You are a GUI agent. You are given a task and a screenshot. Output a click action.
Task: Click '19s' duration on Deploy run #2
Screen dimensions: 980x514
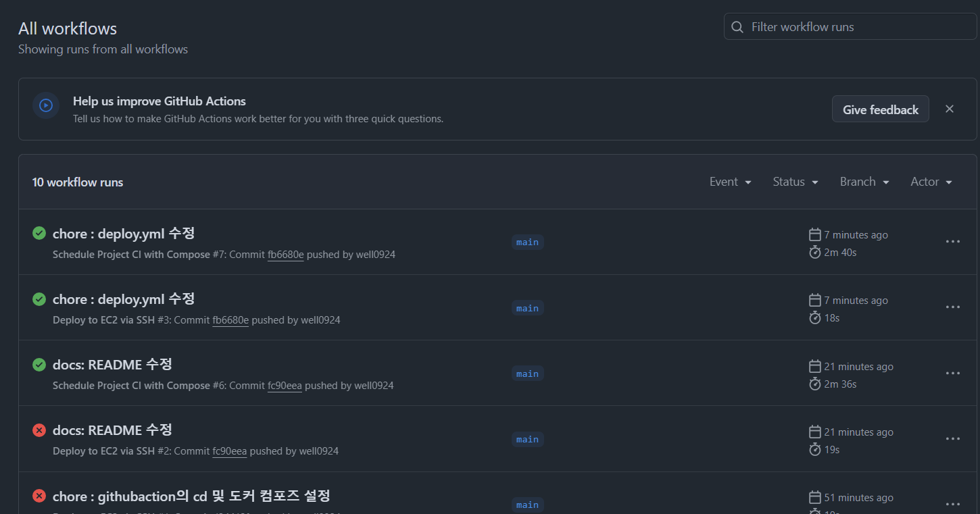832,450
